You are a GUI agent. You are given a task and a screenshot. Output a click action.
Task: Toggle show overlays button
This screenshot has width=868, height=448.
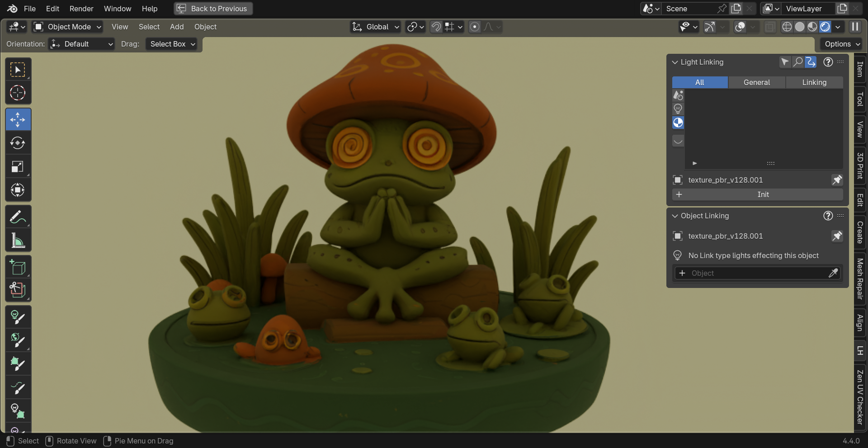[740, 27]
